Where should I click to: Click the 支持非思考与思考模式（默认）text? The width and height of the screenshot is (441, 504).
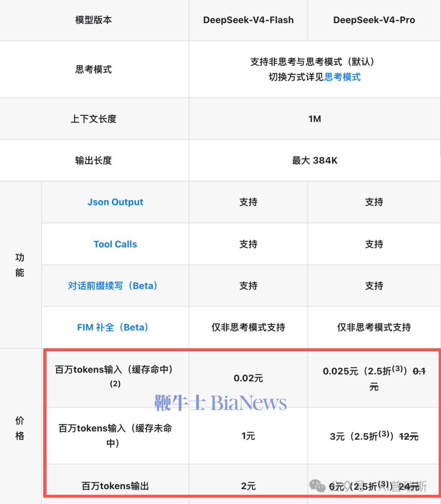tap(314, 62)
